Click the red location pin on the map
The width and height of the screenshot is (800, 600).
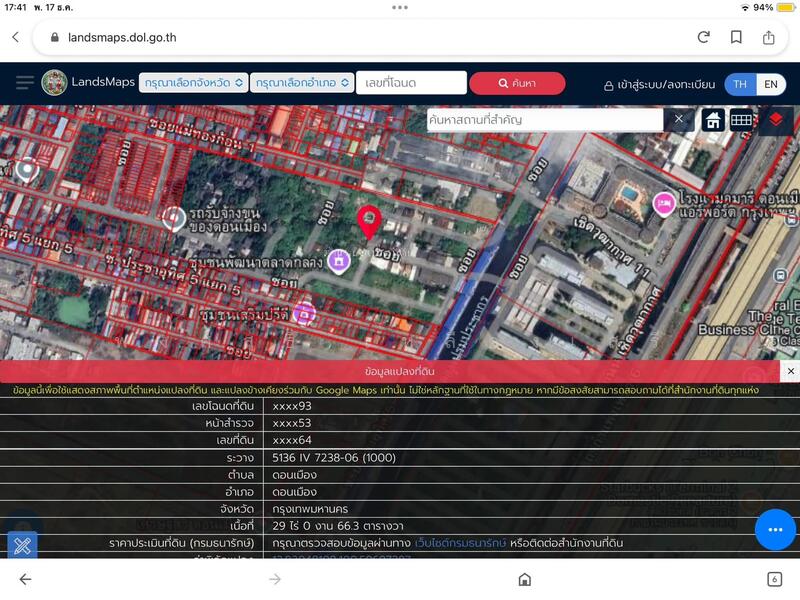(369, 221)
